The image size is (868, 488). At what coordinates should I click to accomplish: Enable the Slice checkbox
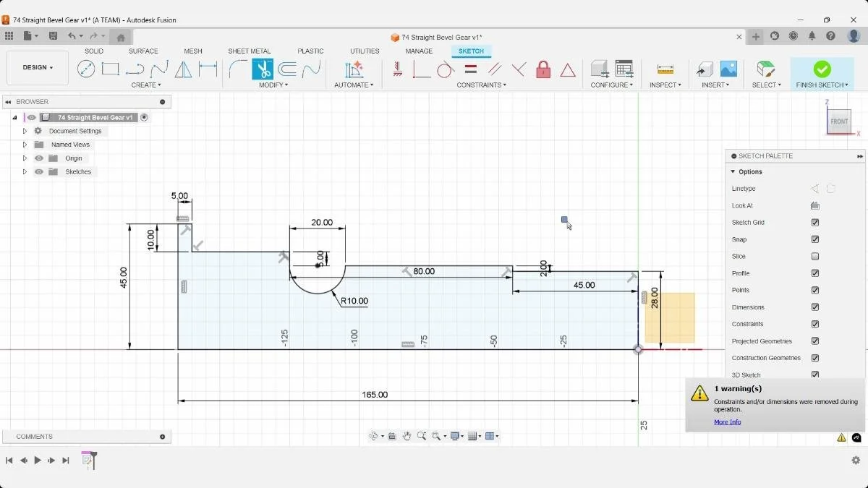pos(815,257)
